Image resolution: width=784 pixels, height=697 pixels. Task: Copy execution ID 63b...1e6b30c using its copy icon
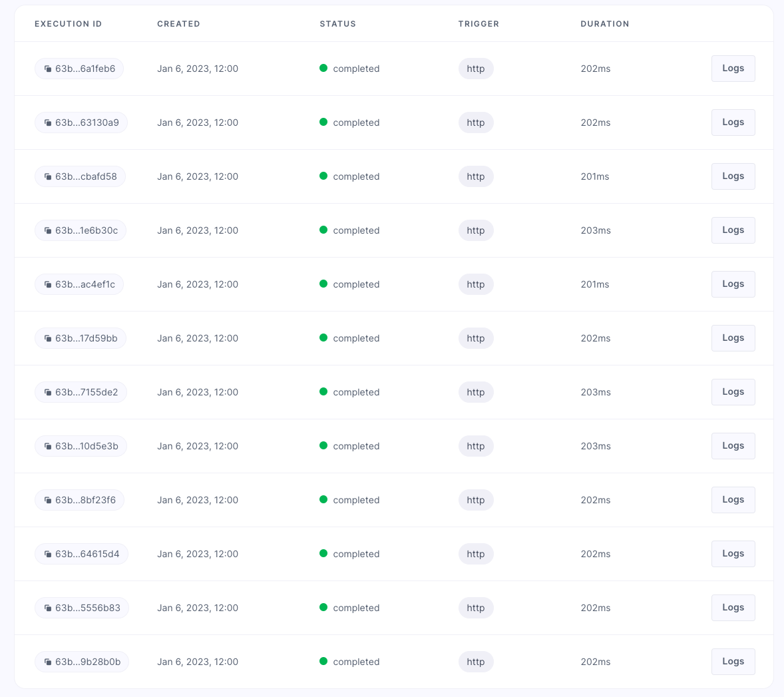coord(48,231)
